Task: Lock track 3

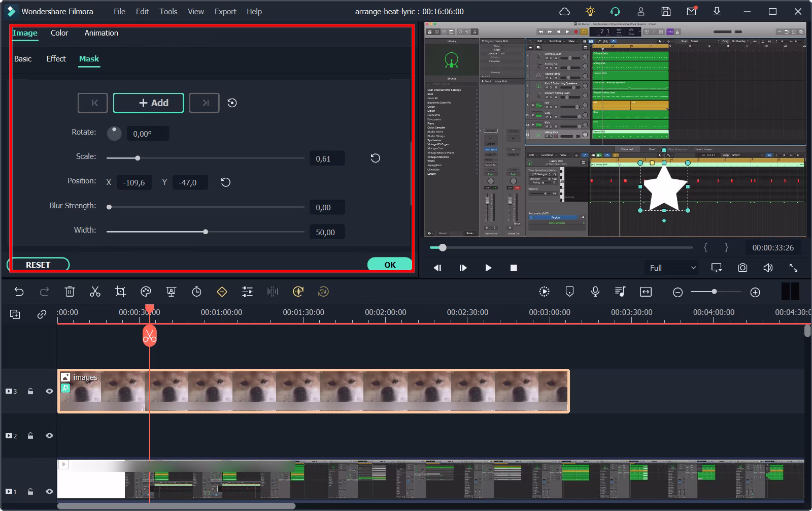Action: tap(30, 391)
